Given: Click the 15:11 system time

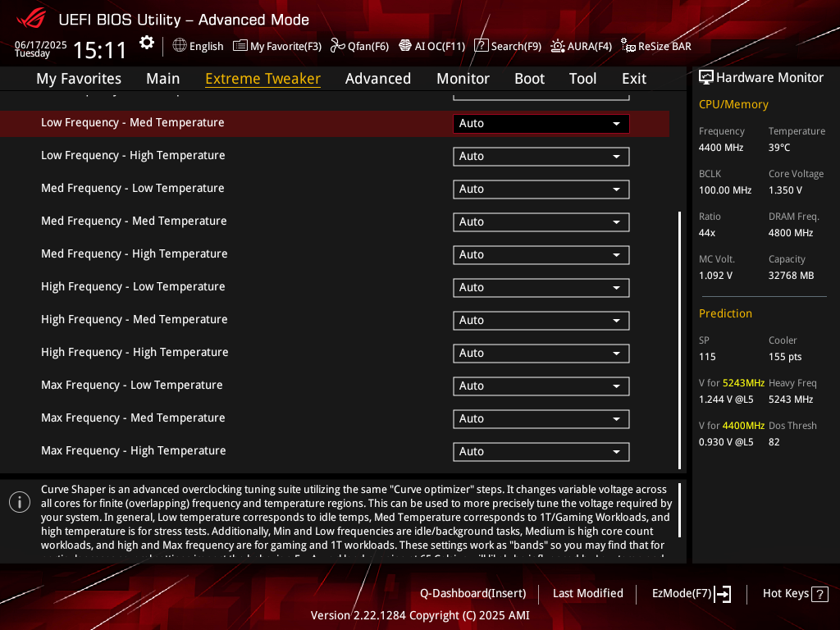Looking at the screenshot, I should (x=99, y=50).
